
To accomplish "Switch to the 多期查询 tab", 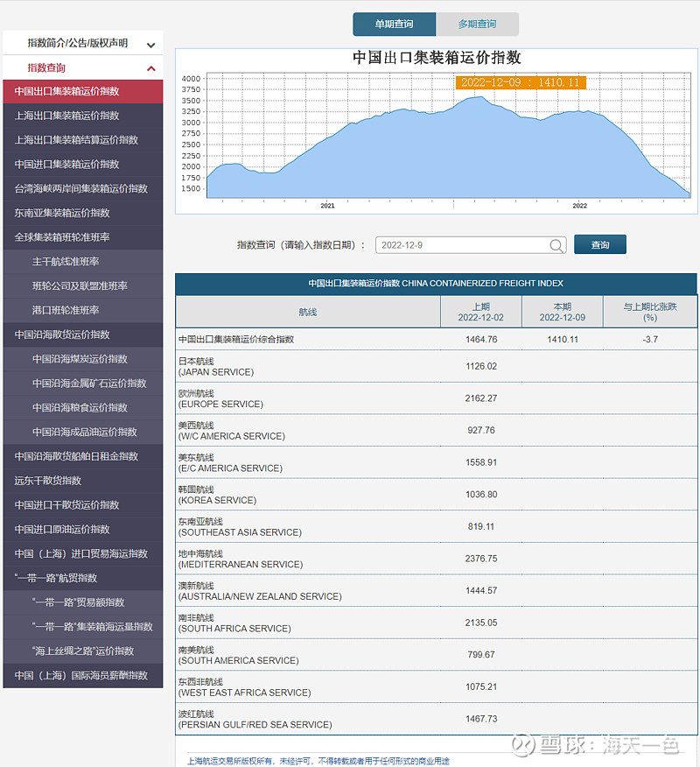I will point(478,25).
